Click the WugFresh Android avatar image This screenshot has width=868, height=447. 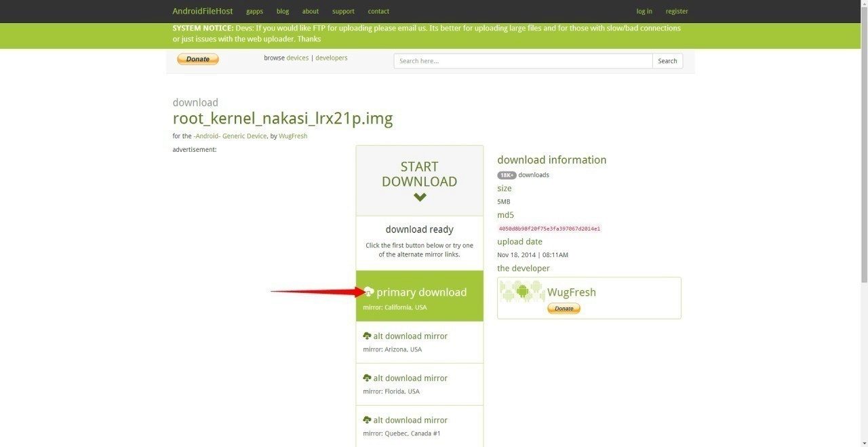click(x=522, y=292)
